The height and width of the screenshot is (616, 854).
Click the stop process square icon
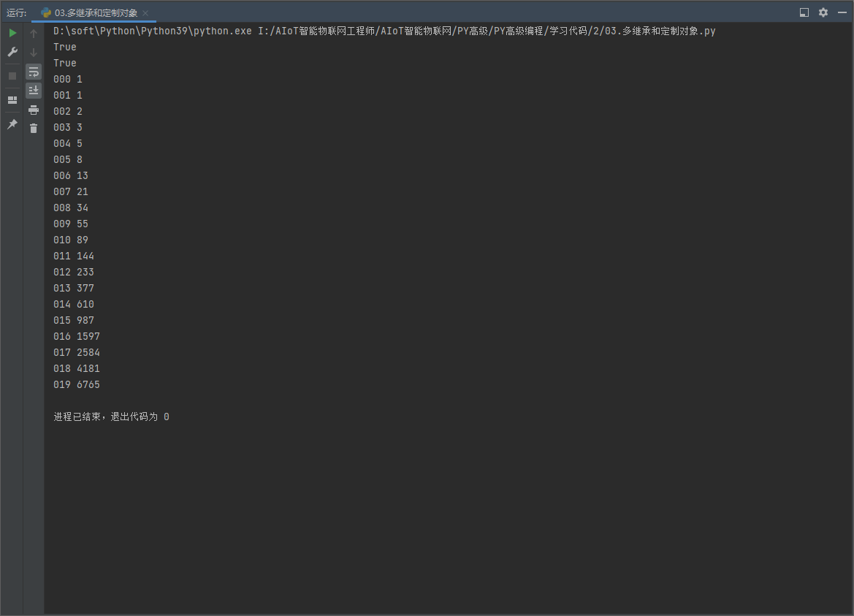(12, 76)
